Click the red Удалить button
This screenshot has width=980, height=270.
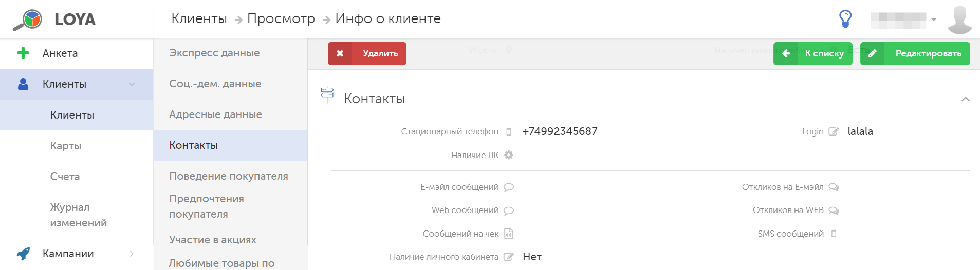coord(367,53)
